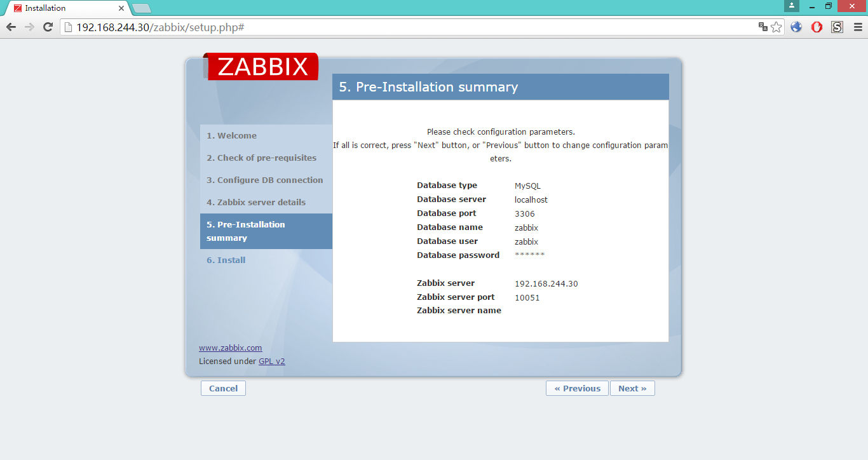Click 'Please check configuration parameters.' text
This screenshot has height=460, width=868.
[x=501, y=132]
